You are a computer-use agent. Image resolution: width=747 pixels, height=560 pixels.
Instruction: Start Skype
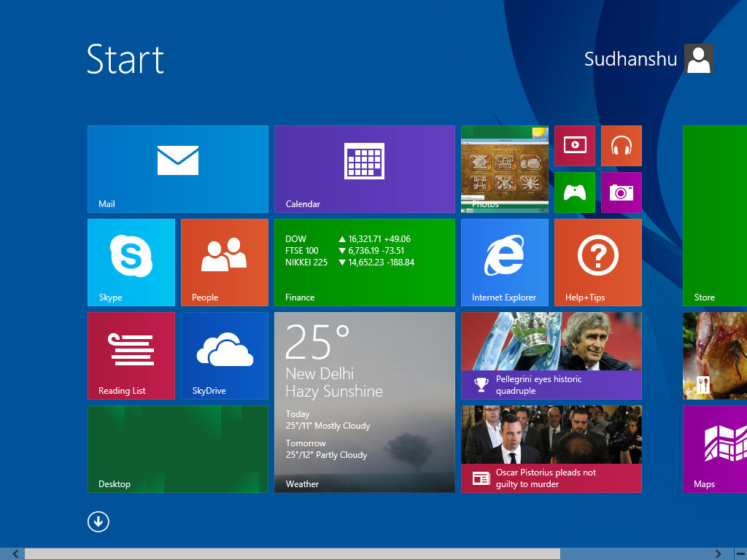tap(131, 262)
